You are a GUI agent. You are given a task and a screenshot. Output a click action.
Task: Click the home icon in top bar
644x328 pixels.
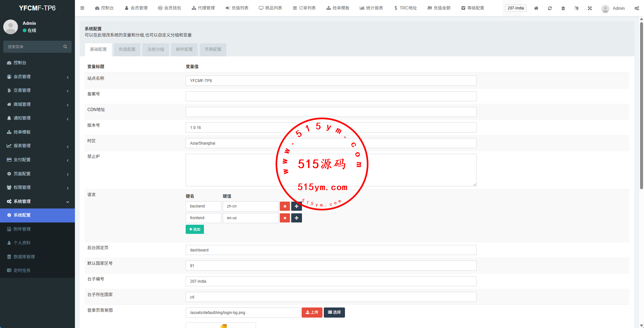pos(536,8)
